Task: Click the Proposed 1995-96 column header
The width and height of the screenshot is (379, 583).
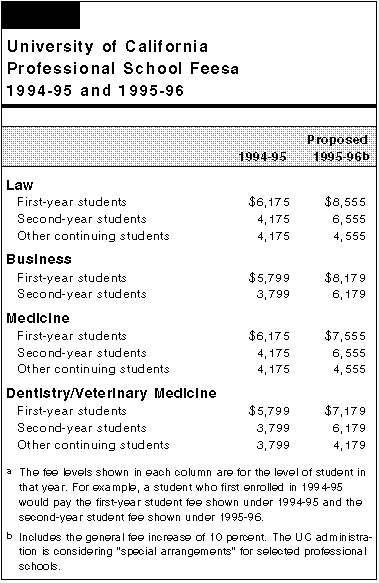Action: [x=341, y=148]
